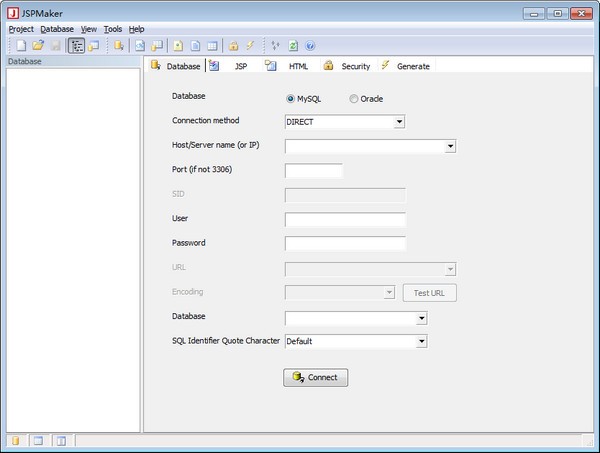
Task: Expand the Host/Server name dropdown
Action: click(x=450, y=146)
